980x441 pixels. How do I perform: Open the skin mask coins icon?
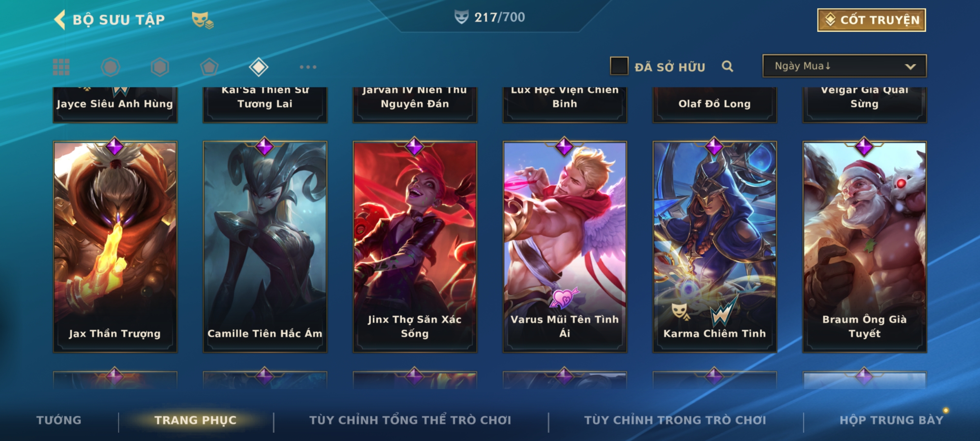point(203,20)
